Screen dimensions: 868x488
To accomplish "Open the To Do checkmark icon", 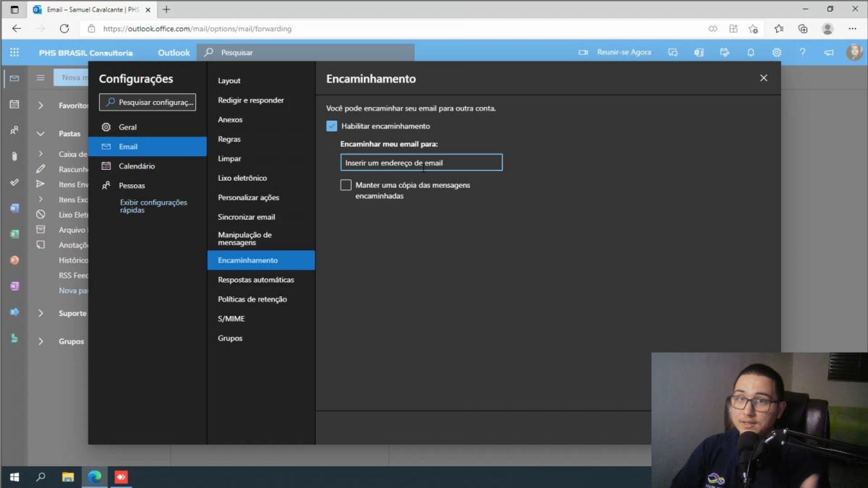I will click(x=14, y=182).
